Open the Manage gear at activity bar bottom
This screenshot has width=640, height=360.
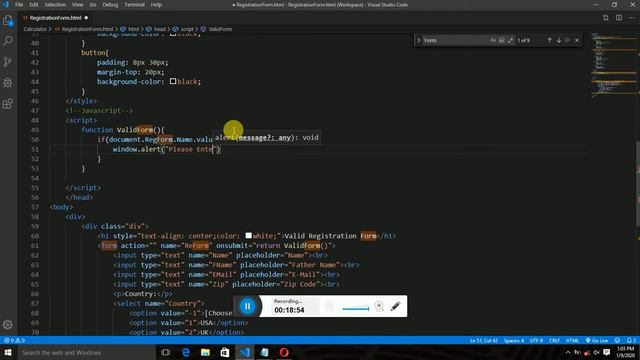click(x=8, y=324)
